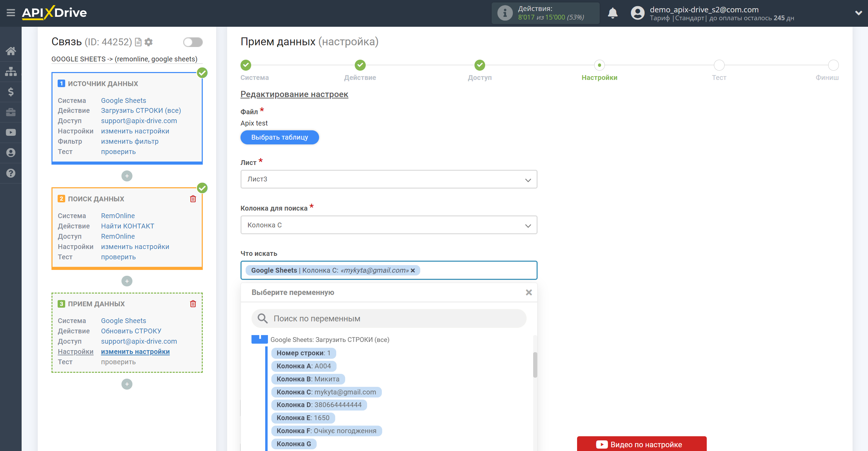Focus the Поиск по переменным field

pos(389,319)
